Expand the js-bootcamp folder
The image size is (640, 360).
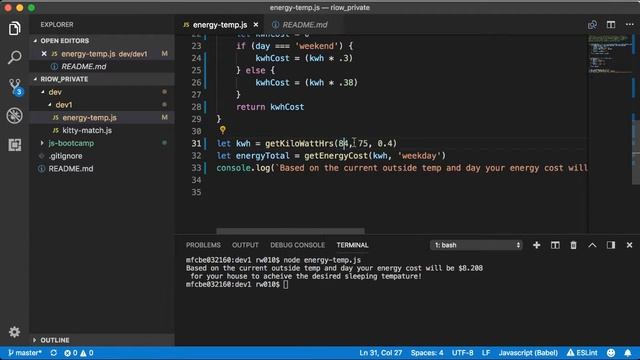pyautogui.click(x=71, y=143)
